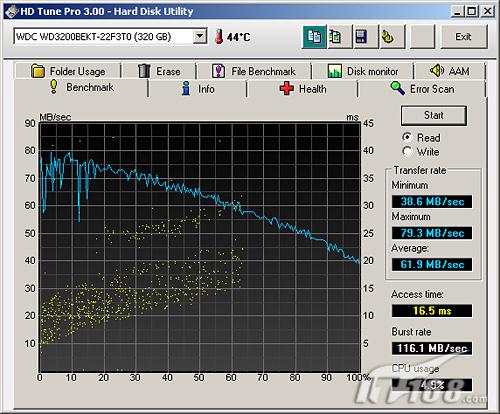Click the thermometer temperature icon
Image resolution: width=500 pixels, height=414 pixels.
pyautogui.click(x=219, y=36)
